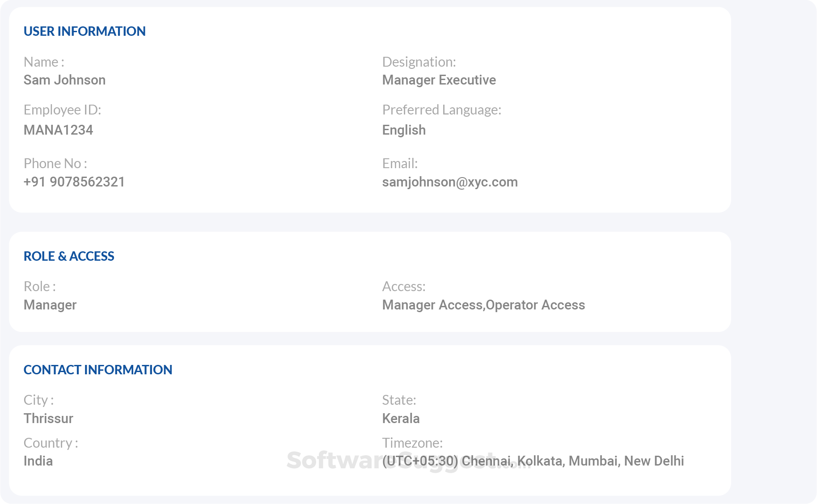The height and width of the screenshot is (504, 817).
Task: Select Manager Access,Operator Access value
Action: click(x=483, y=305)
